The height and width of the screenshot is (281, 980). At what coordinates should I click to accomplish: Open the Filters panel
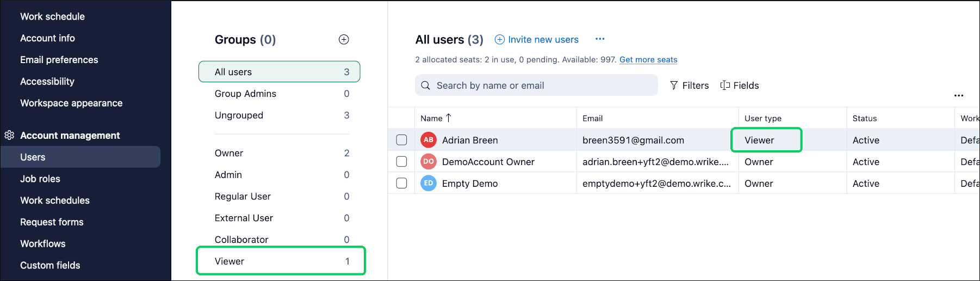point(689,85)
